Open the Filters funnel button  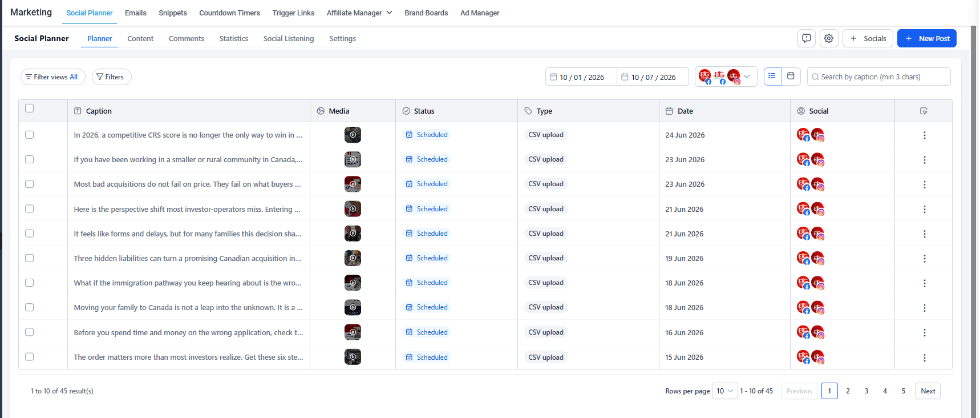112,77
